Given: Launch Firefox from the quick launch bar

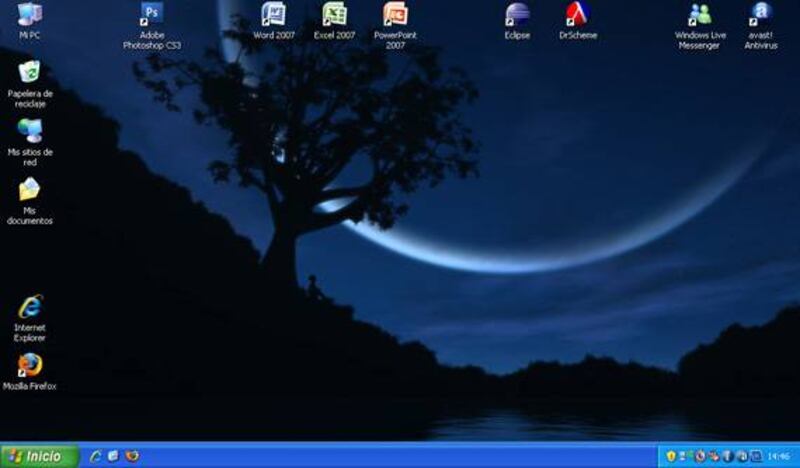Looking at the screenshot, I should click(x=131, y=456).
